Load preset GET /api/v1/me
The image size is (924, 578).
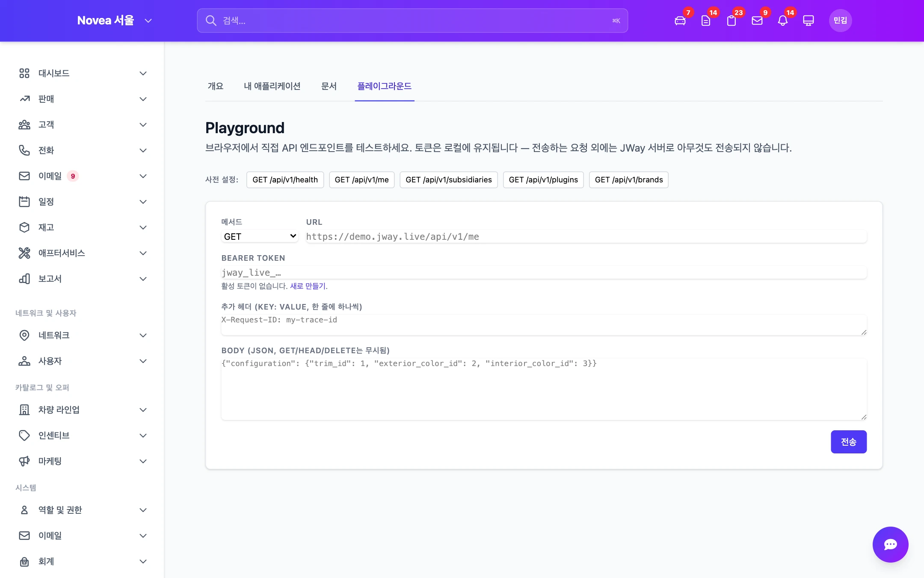[361, 179]
